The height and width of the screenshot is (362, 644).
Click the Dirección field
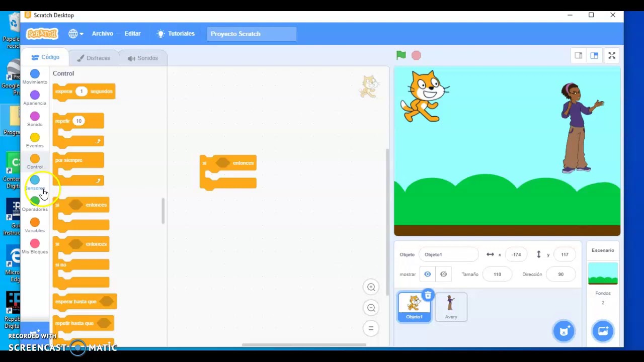click(560, 274)
